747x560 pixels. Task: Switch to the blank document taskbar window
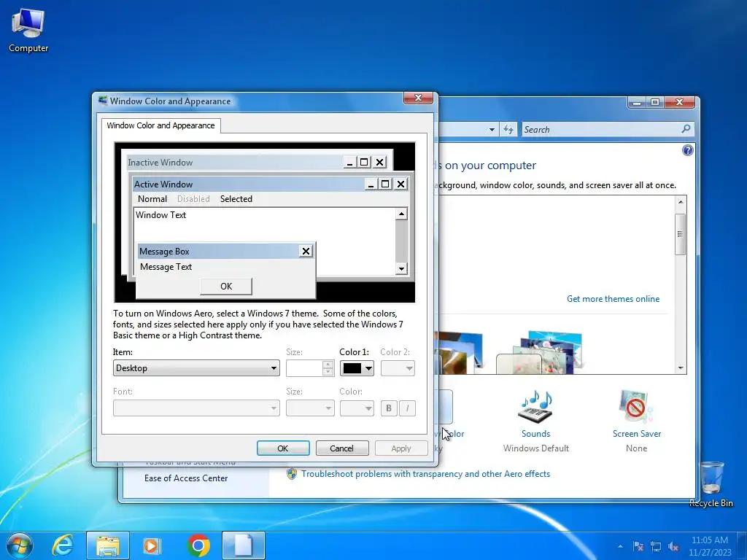(x=244, y=545)
